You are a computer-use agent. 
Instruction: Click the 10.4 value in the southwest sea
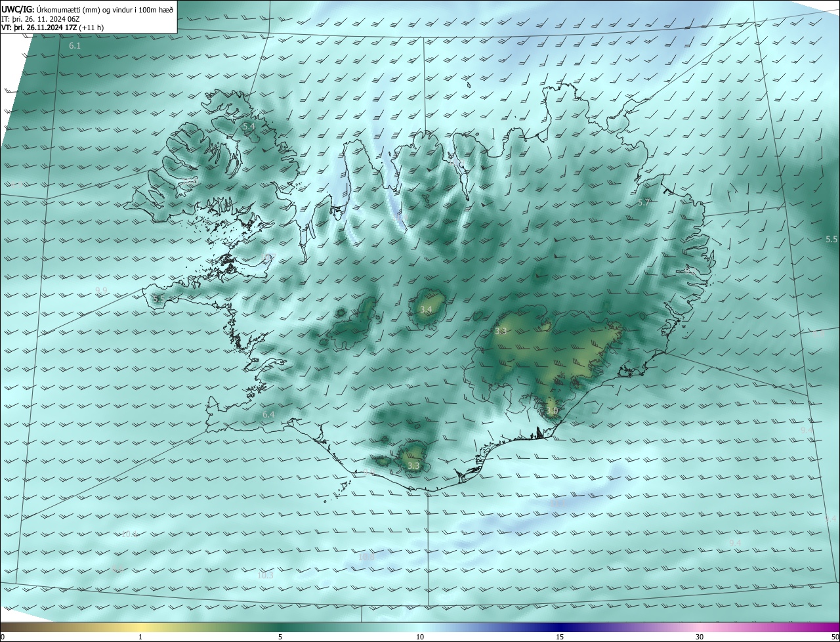coord(129,534)
